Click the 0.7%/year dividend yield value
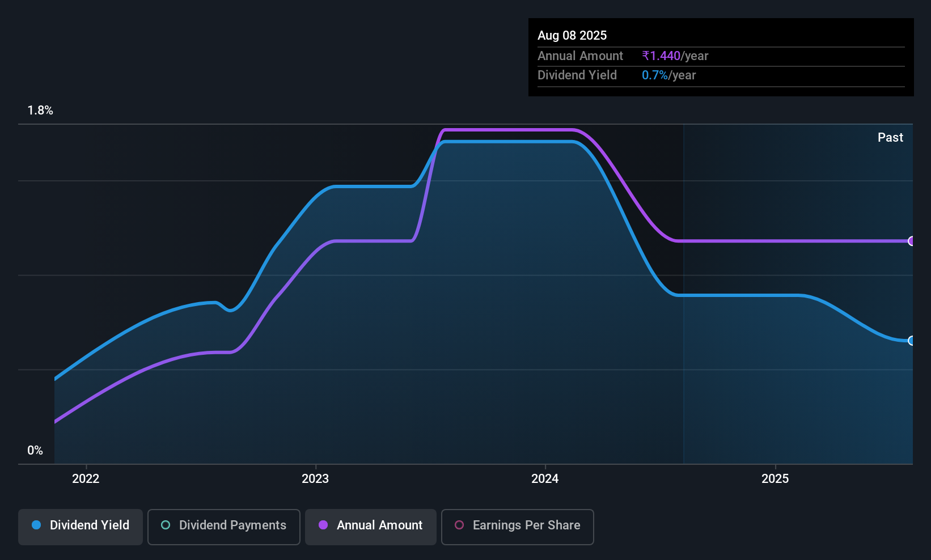 tap(668, 75)
